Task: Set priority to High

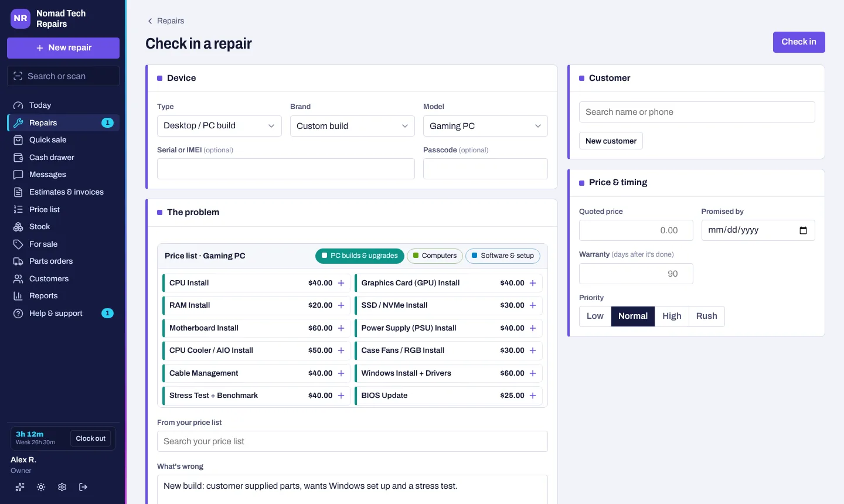Action: (672, 316)
